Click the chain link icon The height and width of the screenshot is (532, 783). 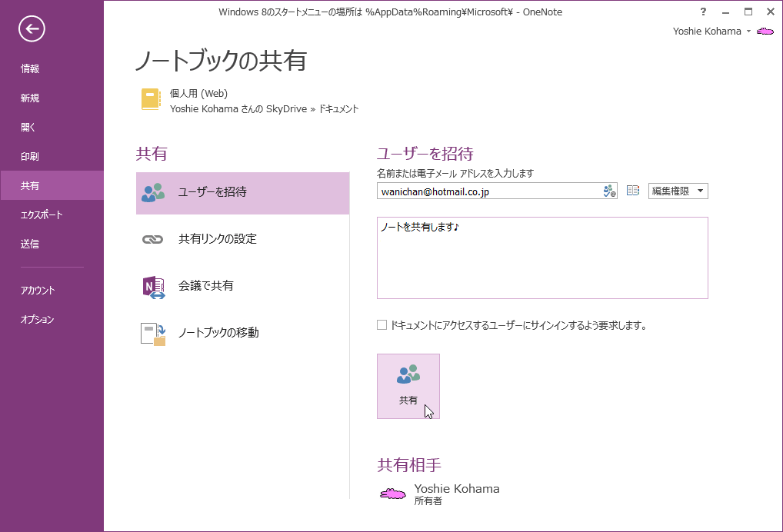tap(153, 240)
